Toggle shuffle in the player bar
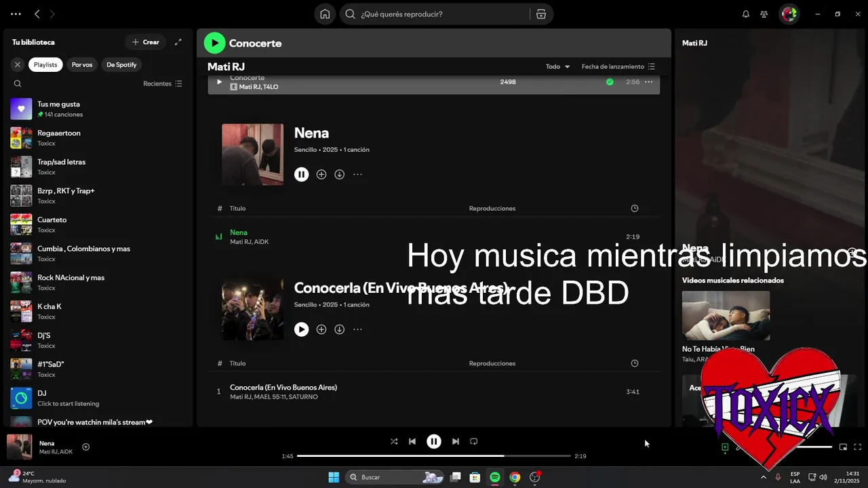 coord(394,441)
